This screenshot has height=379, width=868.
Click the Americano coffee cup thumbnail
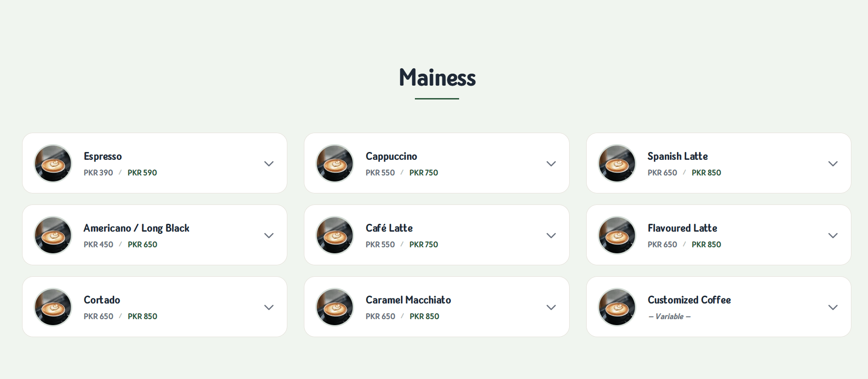point(53,235)
